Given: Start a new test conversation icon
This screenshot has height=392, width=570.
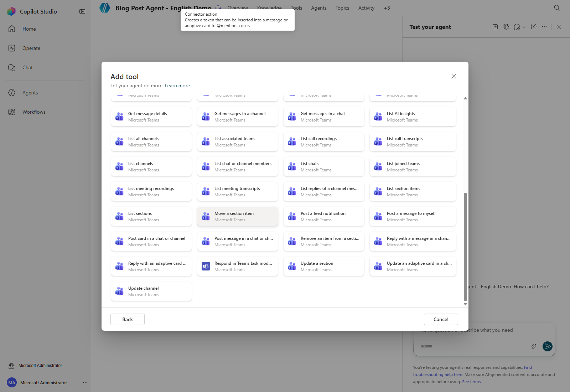Looking at the screenshot, I should (x=495, y=27).
